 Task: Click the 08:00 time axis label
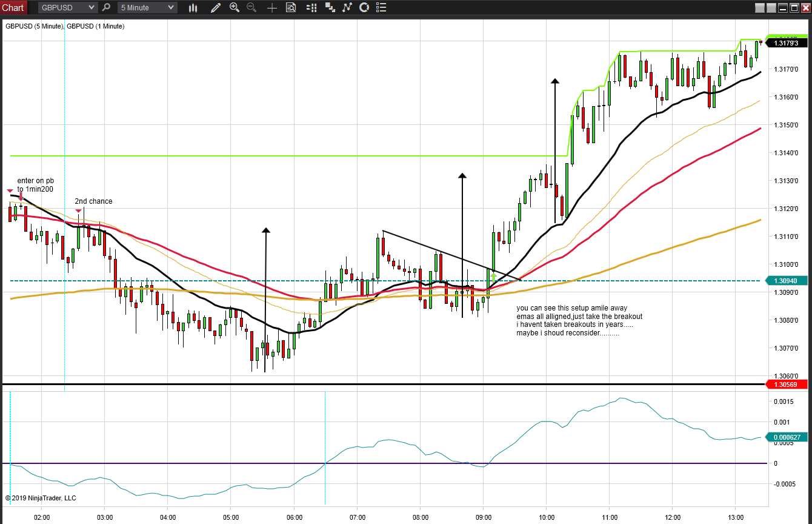[420, 517]
